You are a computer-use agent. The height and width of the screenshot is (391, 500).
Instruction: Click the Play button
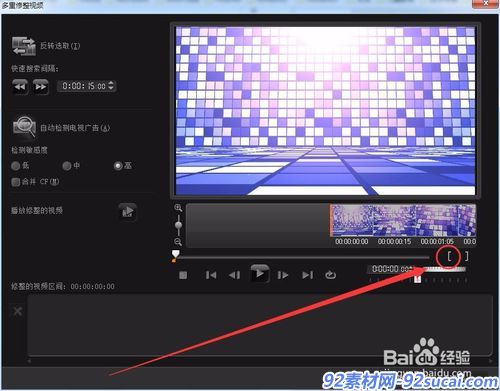[260, 274]
